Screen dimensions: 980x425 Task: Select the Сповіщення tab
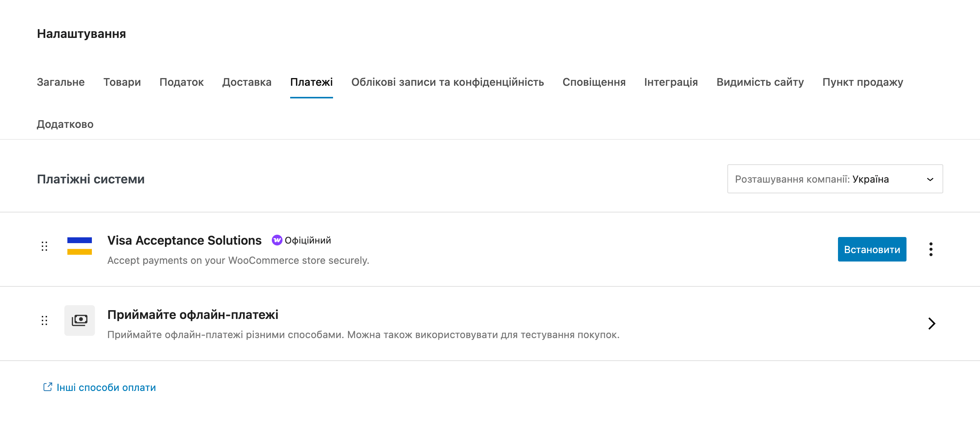click(x=594, y=82)
